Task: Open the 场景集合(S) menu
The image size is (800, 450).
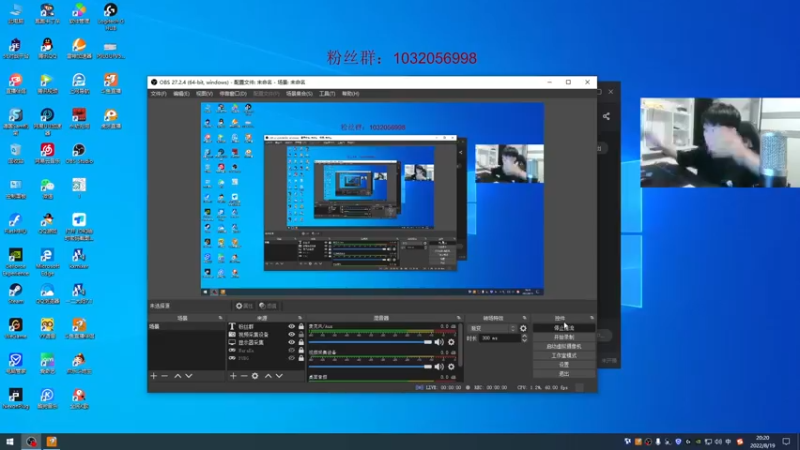Action: (299, 94)
